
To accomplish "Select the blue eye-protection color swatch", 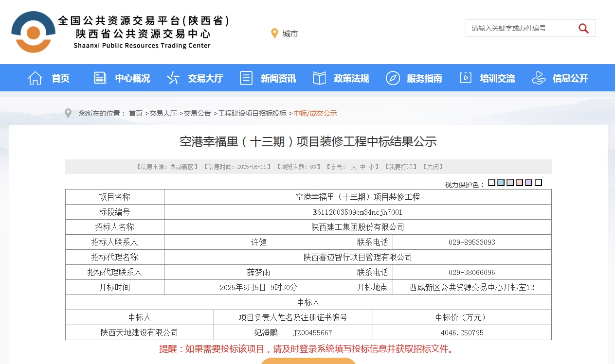I will click(501, 182).
